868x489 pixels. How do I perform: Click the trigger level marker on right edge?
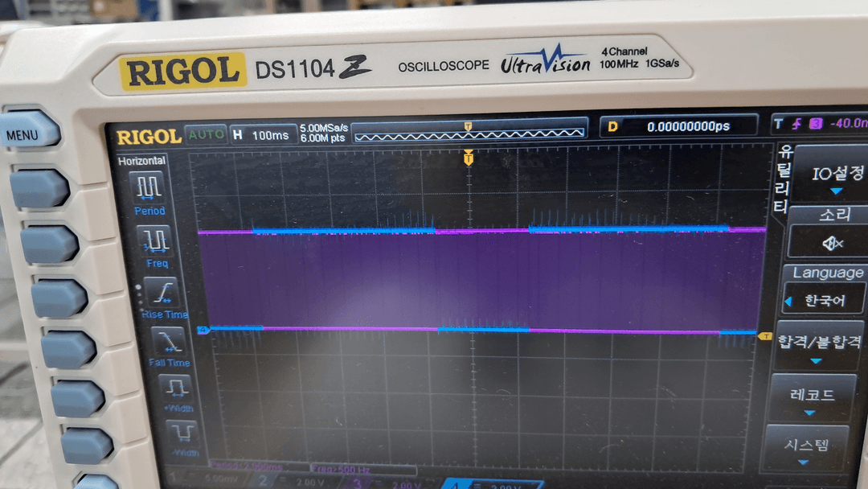click(x=765, y=336)
